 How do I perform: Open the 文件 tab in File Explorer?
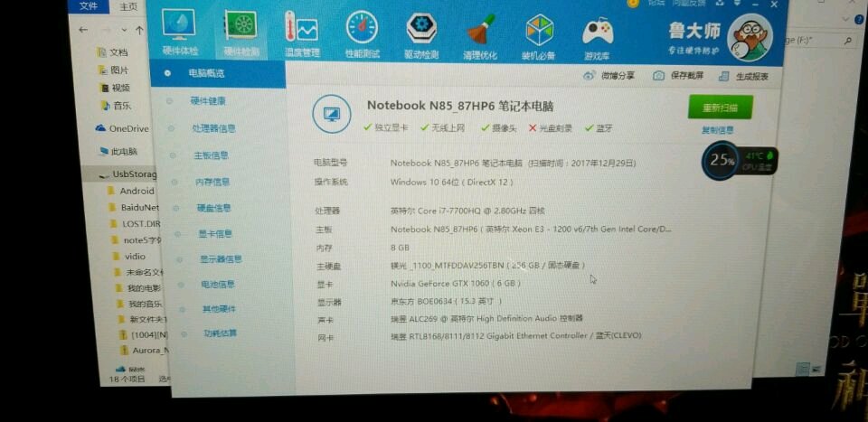[x=89, y=6]
